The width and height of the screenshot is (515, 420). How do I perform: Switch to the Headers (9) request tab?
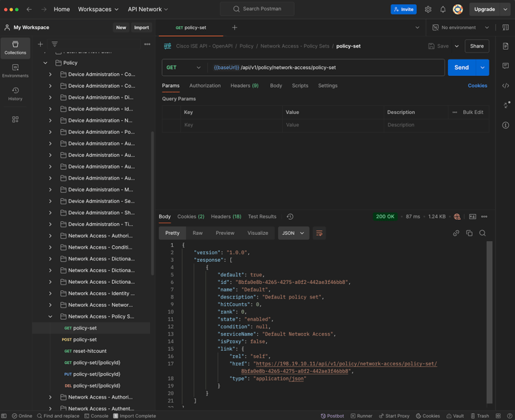(244, 86)
